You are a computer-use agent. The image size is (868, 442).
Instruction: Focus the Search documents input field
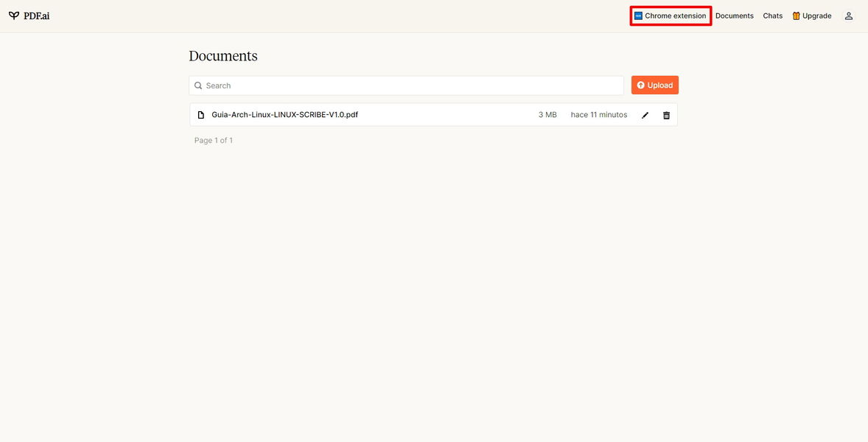pos(406,85)
